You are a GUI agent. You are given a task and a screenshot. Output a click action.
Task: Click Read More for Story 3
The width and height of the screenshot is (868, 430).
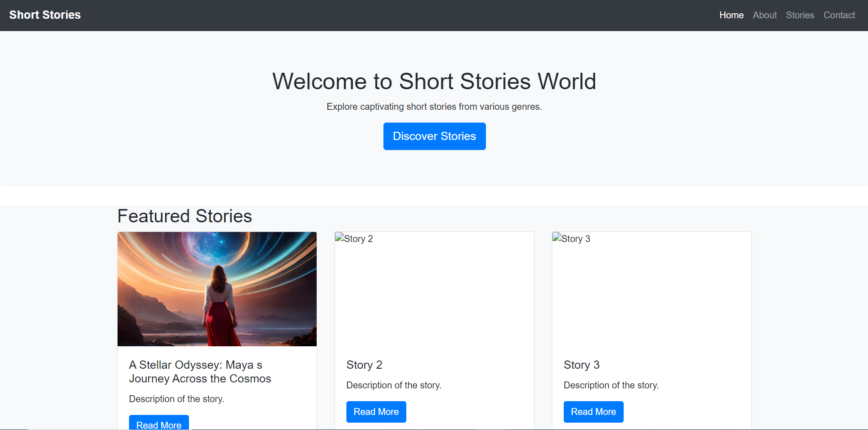coord(593,412)
